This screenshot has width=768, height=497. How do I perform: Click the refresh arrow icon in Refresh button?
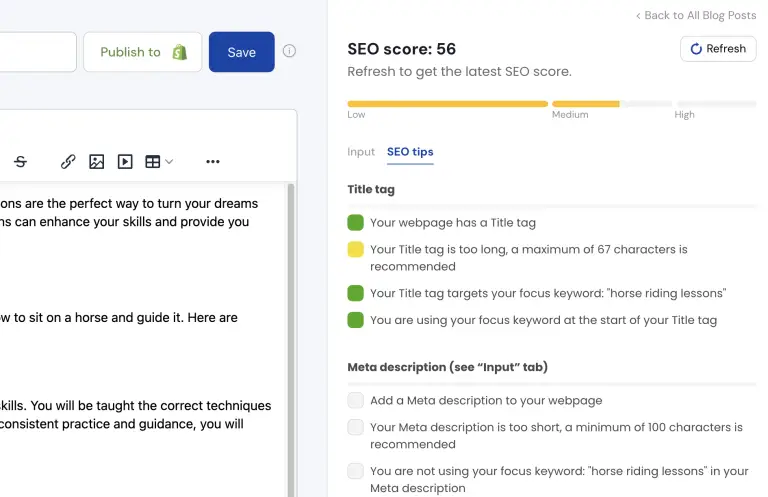(x=696, y=48)
